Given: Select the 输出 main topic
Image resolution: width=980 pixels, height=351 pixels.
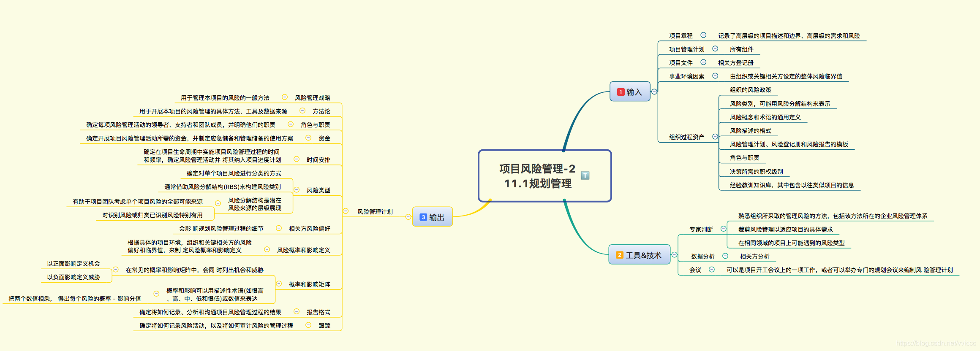Looking at the screenshot, I should pos(433,217).
